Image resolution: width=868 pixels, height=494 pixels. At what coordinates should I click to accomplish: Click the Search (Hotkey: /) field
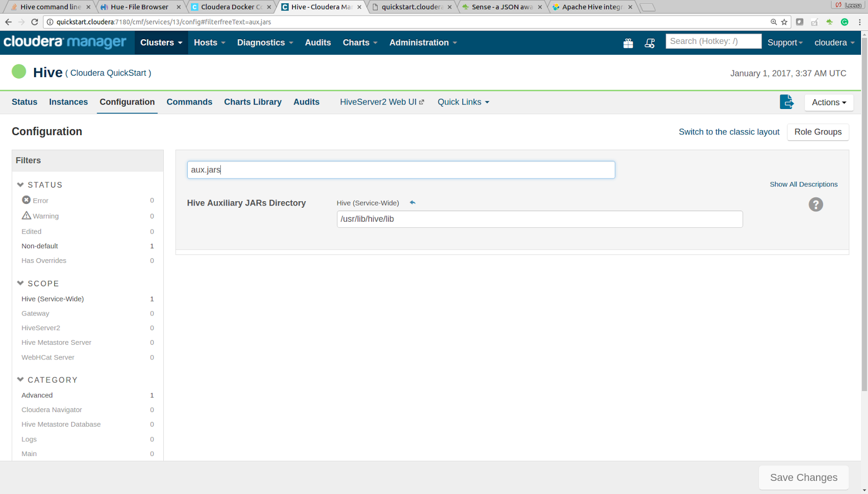pyautogui.click(x=713, y=41)
